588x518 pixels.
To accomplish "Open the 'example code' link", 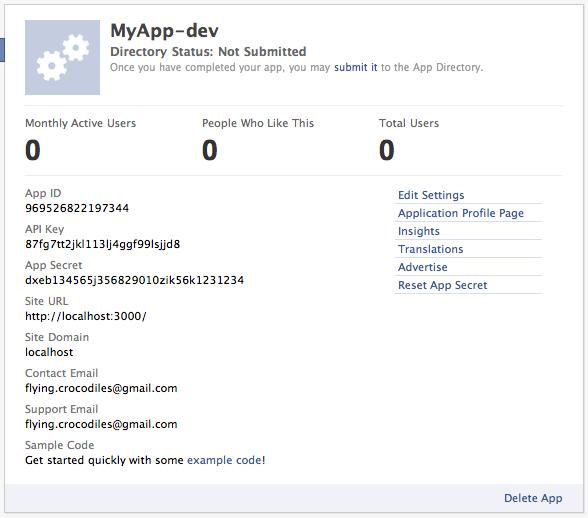I will (225, 460).
